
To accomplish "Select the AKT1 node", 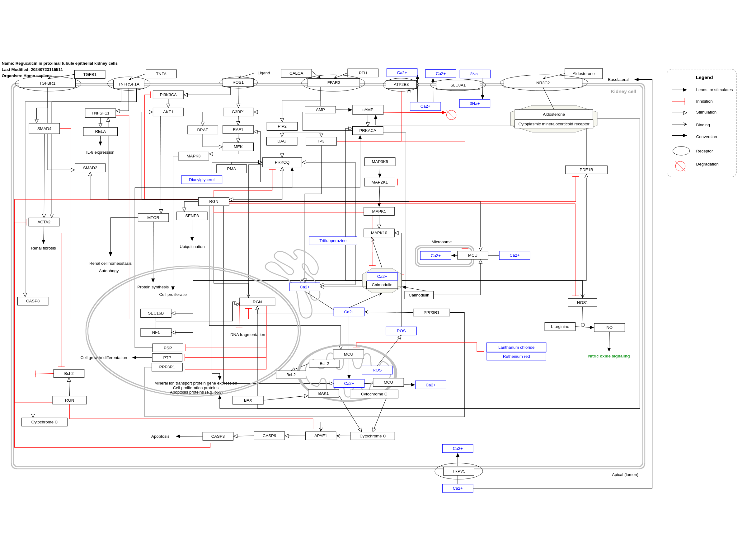I will tap(168, 112).
